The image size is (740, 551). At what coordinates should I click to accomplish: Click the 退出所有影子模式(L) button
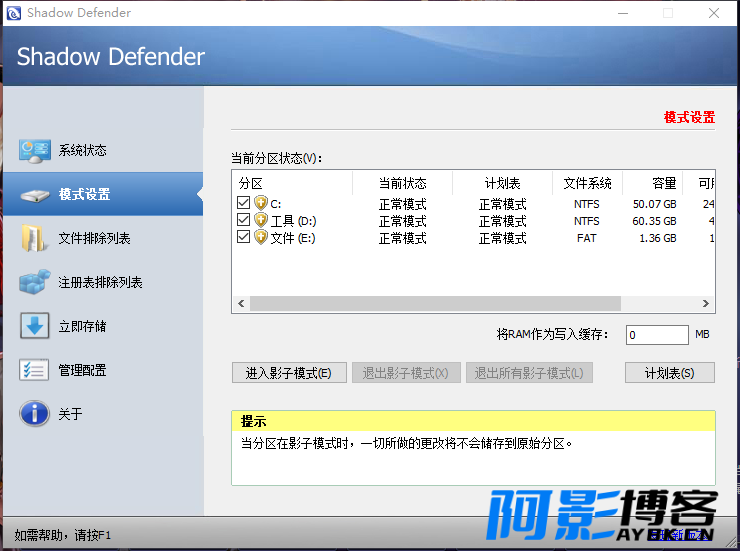pyautogui.click(x=529, y=373)
